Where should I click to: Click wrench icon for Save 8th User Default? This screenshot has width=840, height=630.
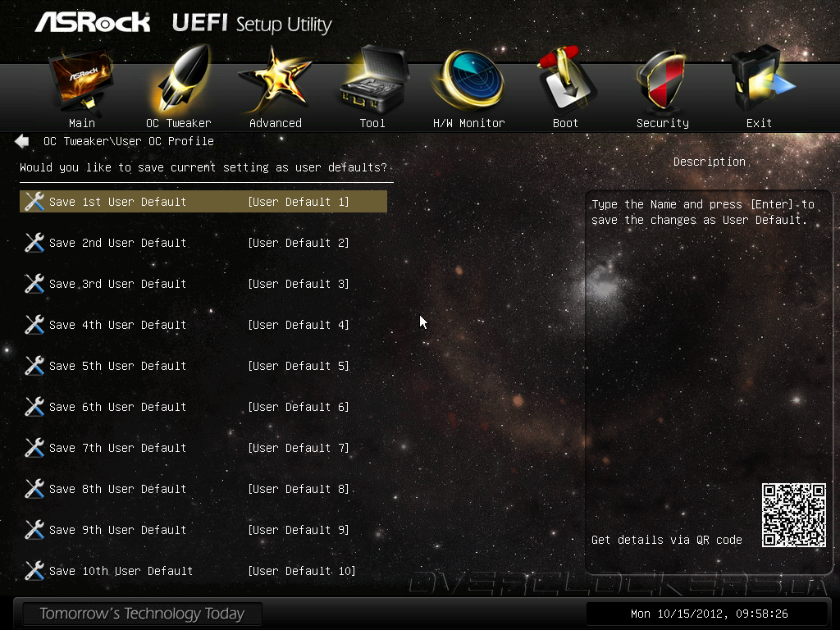tap(34, 489)
